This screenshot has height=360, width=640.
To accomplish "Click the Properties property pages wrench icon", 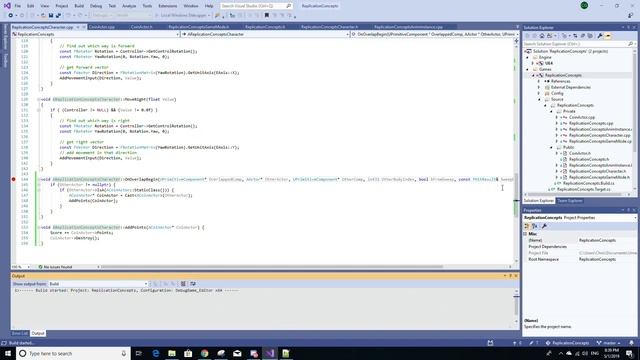I will click(544, 226).
